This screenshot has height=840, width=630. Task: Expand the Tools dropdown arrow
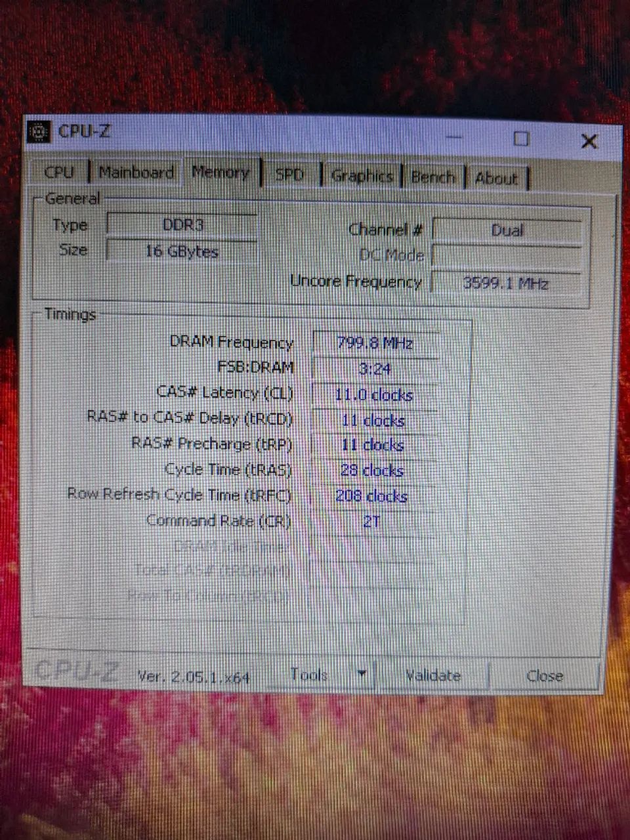point(362,675)
